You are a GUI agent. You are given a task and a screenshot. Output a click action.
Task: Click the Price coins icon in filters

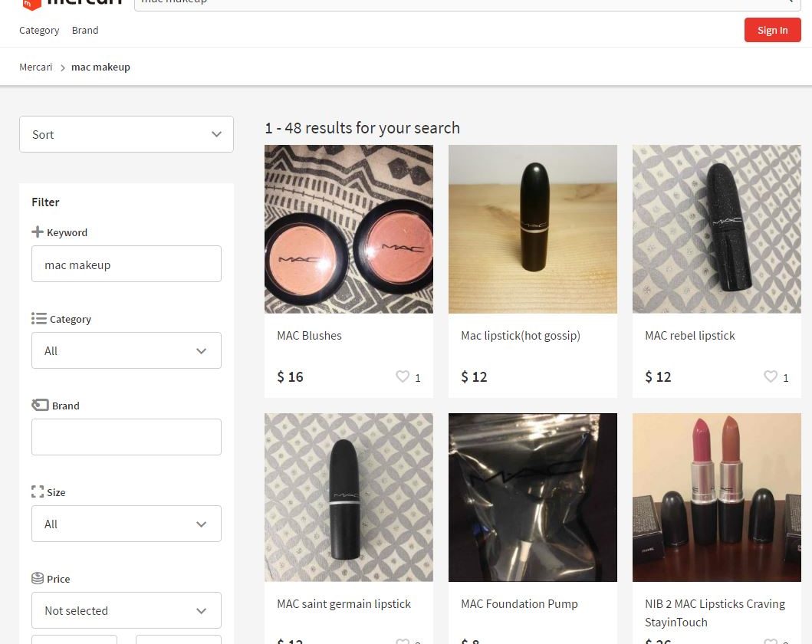[x=38, y=578]
